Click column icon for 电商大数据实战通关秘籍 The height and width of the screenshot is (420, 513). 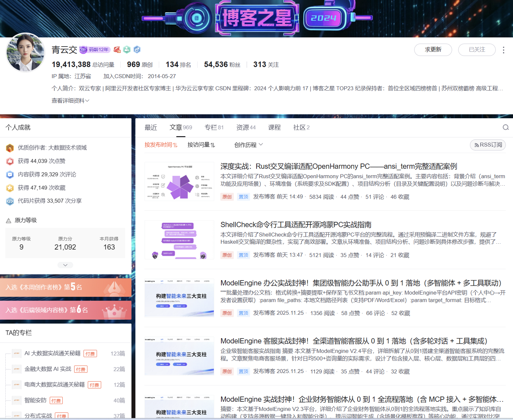(16, 385)
